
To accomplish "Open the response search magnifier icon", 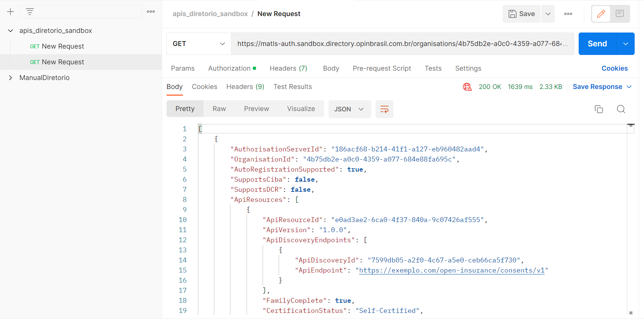I will coord(621,109).
